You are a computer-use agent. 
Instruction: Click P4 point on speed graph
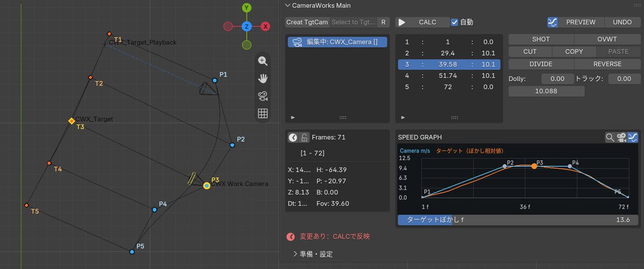point(570,167)
